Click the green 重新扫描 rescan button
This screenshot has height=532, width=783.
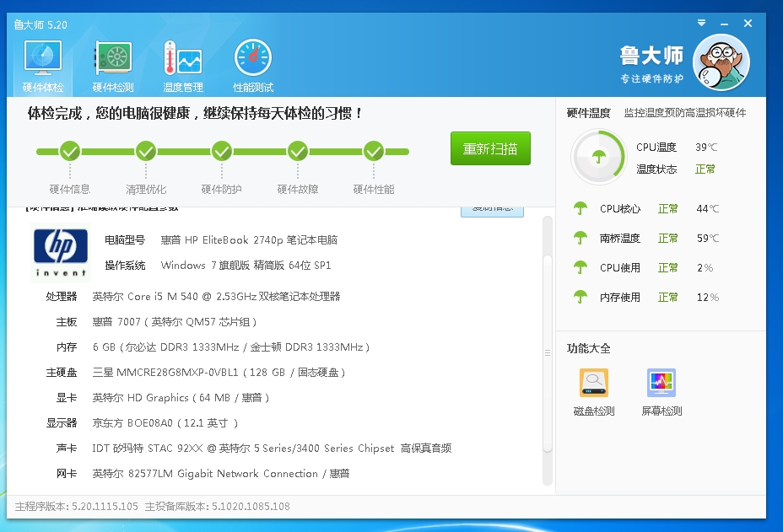(x=490, y=148)
